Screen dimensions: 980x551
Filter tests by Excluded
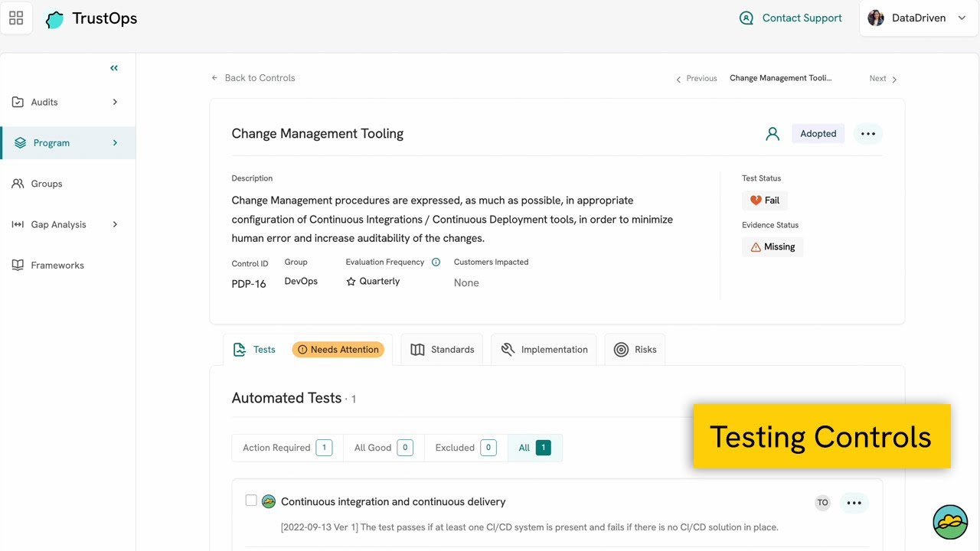(x=465, y=448)
